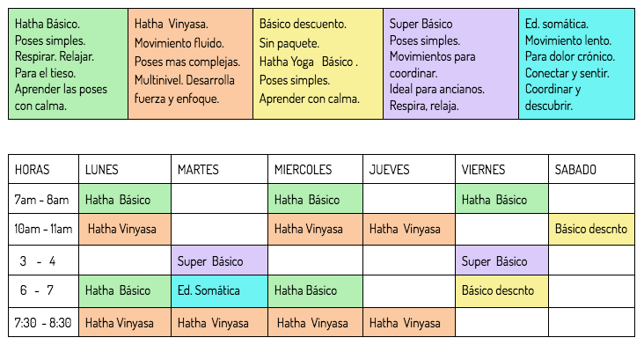Image resolution: width=644 pixels, height=345 pixels.
Task: Click the SABADO column header
Action: coord(592,169)
